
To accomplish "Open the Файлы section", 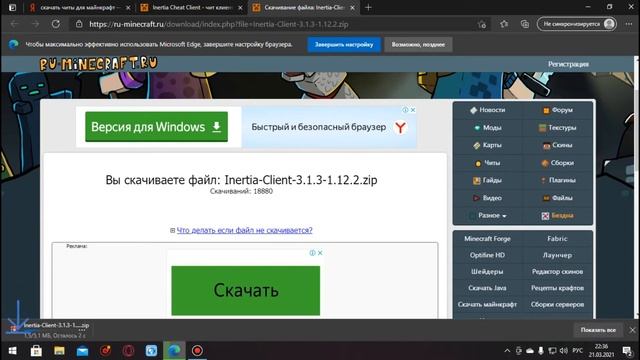I will [x=558, y=198].
